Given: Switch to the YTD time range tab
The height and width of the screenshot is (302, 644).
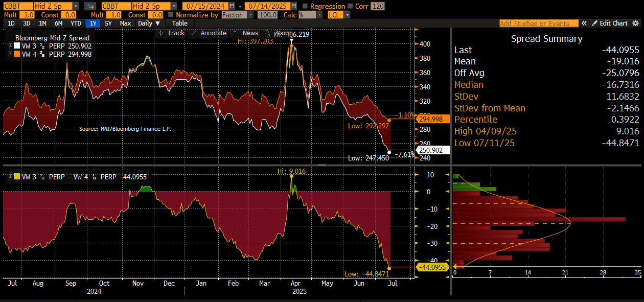Looking at the screenshot, I should (x=76, y=23).
